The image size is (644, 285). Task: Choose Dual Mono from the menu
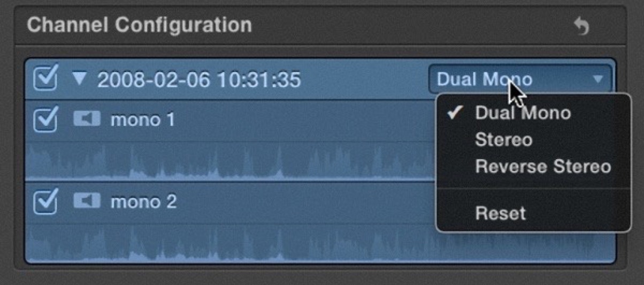523,112
